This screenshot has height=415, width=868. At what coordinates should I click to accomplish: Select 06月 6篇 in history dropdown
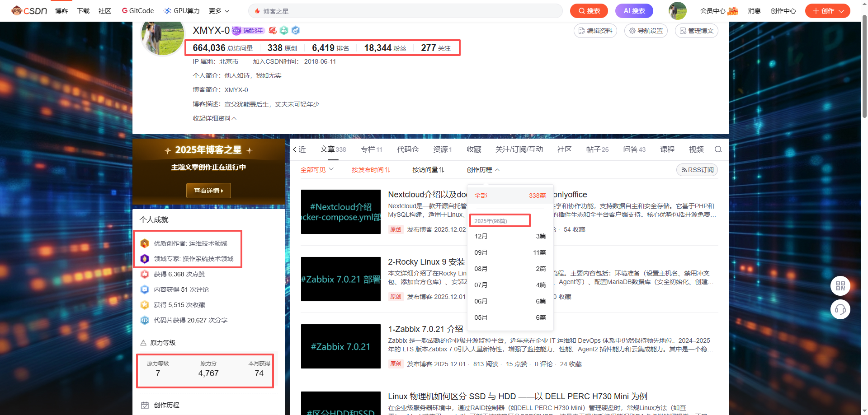pyautogui.click(x=510, y=301)
